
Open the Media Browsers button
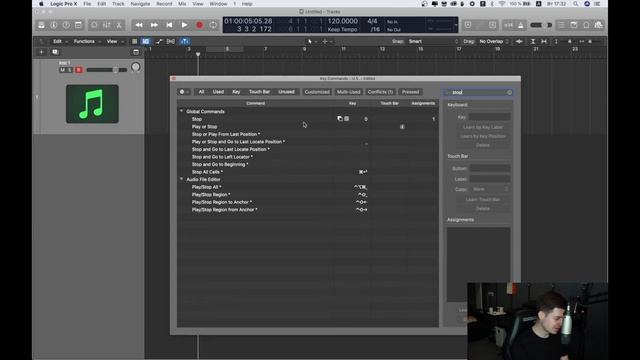pyautogui.click(x=598, y=25)
